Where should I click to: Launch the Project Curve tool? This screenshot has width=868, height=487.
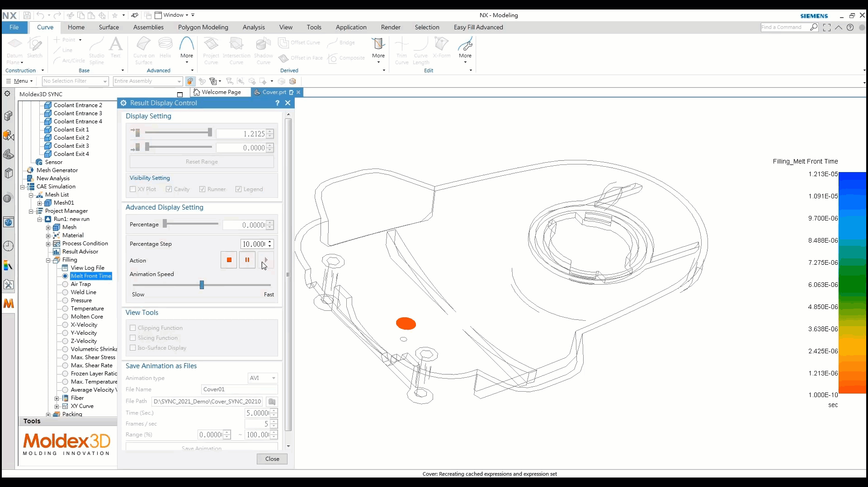211,47
